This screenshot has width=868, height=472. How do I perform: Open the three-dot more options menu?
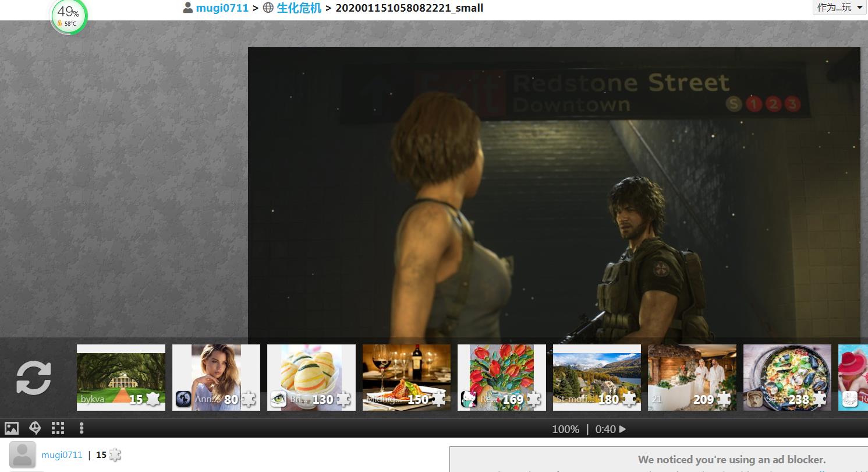pos(82,429)
